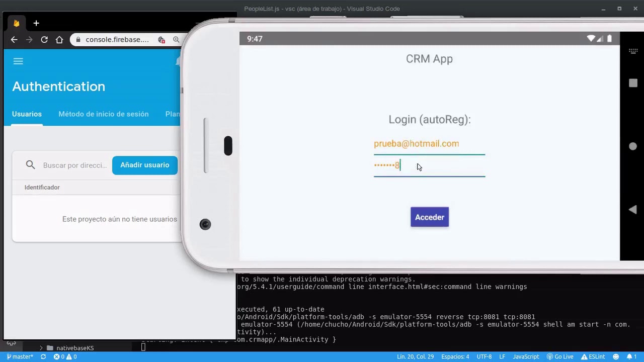The image size is (644, 362).
Task: Click the Identificador column header
Action: (x=42, y=188)
